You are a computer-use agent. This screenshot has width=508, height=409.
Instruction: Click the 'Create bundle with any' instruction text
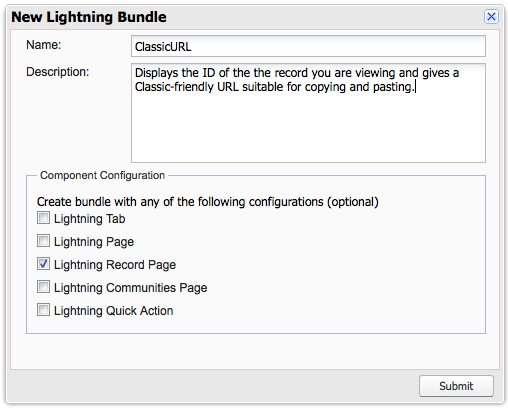[x=208, y=202]
